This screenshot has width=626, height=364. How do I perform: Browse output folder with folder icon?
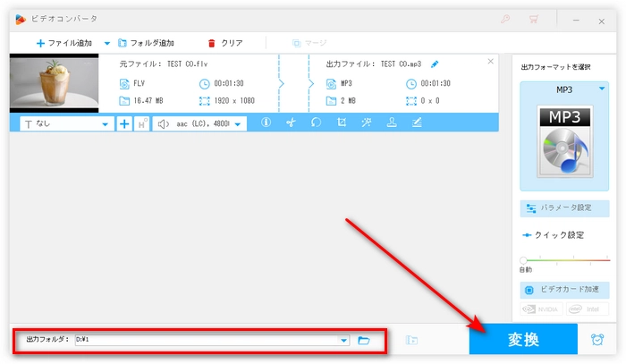coord(364,341)
